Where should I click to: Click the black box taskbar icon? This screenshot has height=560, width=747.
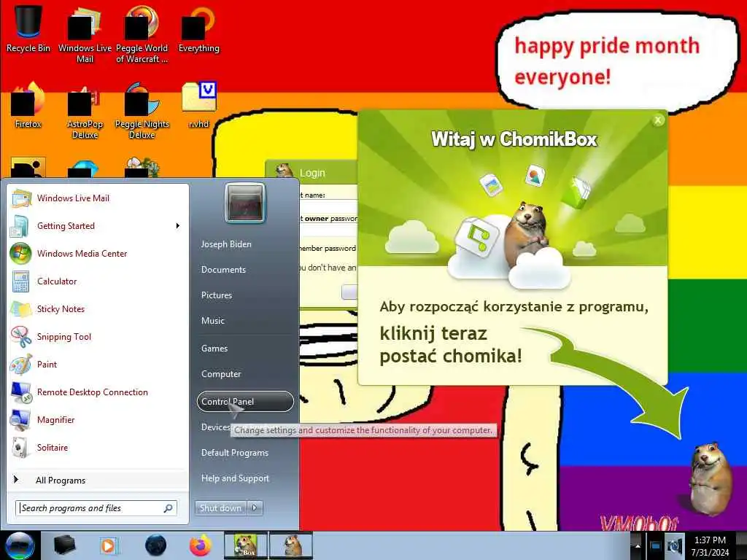tap(64, 545)
